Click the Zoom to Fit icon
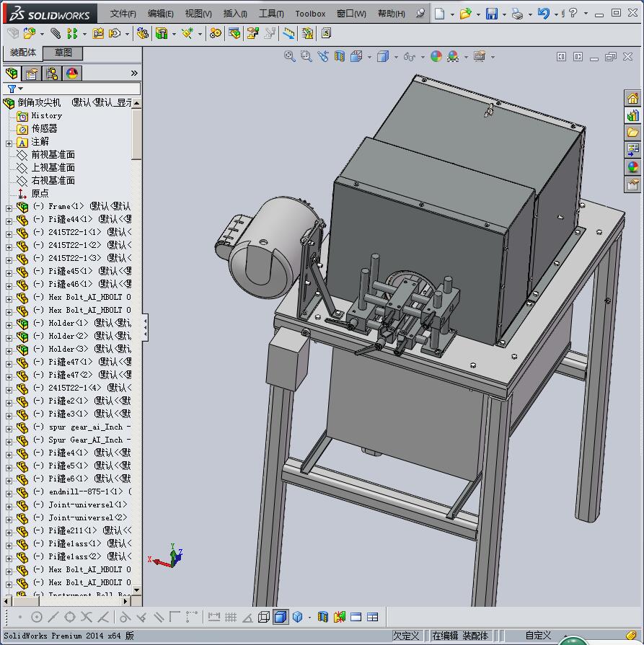The width and height of the screenshot is (644, 645). click(x=289, y=56)
